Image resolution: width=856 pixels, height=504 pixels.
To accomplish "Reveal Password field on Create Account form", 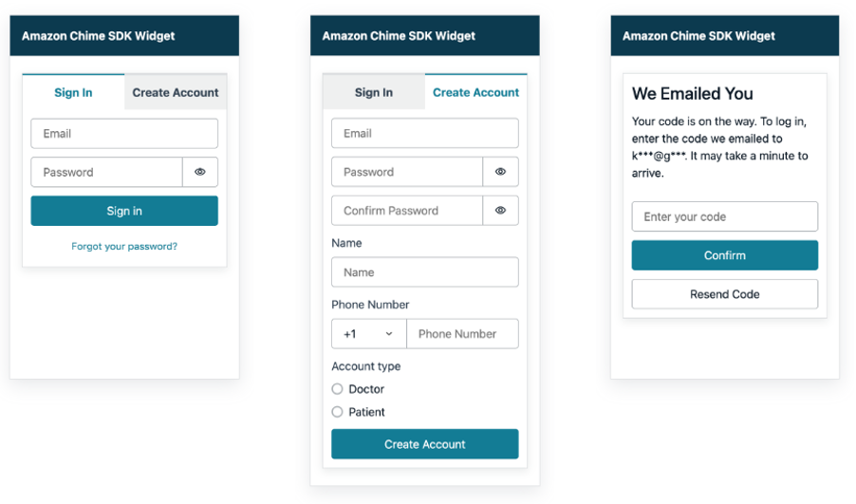I will [501, 172].
